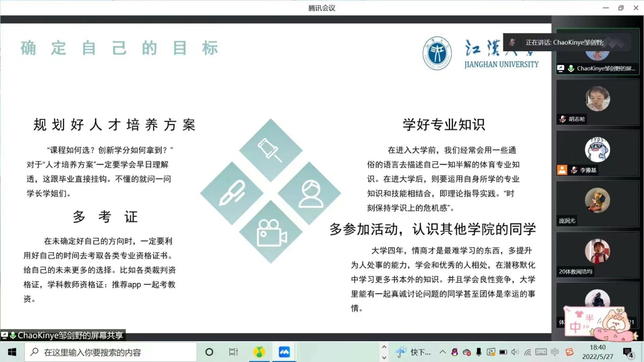The height and width of the screenshot is (362, 644).
Task: Select 庞润尤's participant video tile
Action: (x=597, y=203)
